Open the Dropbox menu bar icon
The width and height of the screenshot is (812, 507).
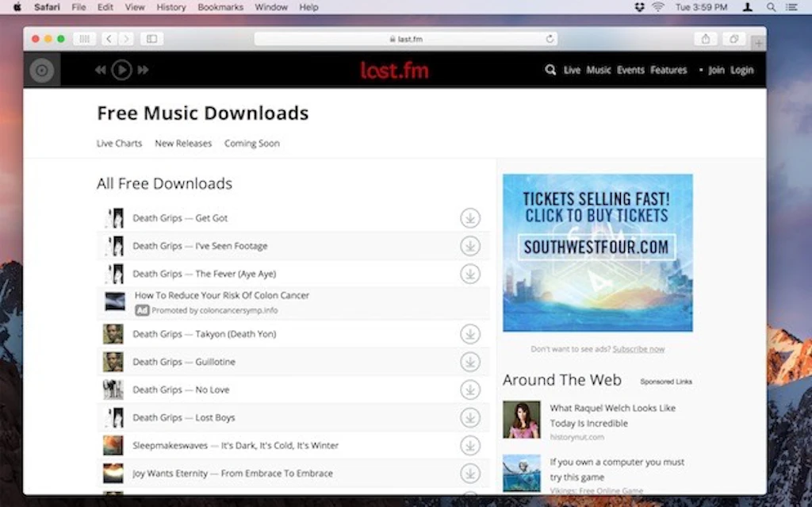(x=640, y=7)
